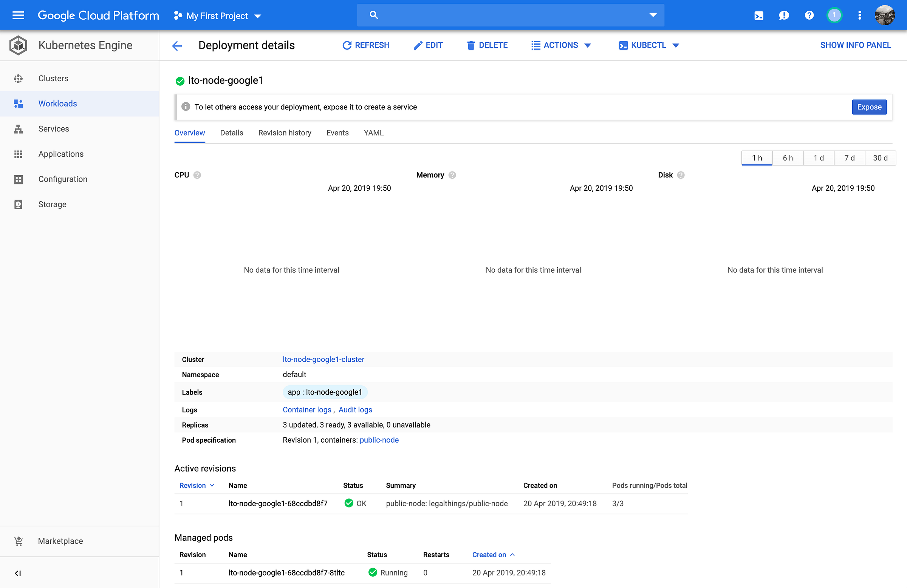Go back with the left arrow

click(x=177, y=46)
